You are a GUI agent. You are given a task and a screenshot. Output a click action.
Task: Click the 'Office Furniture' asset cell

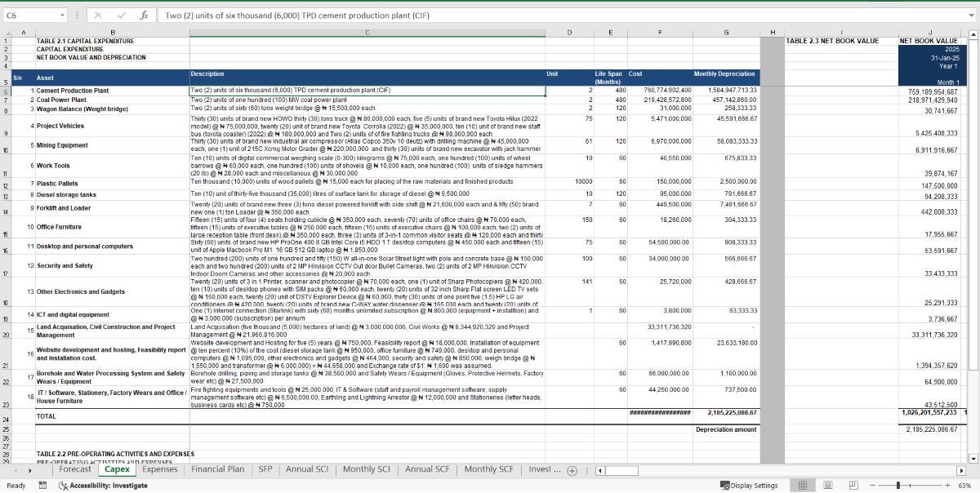(112, 226)
